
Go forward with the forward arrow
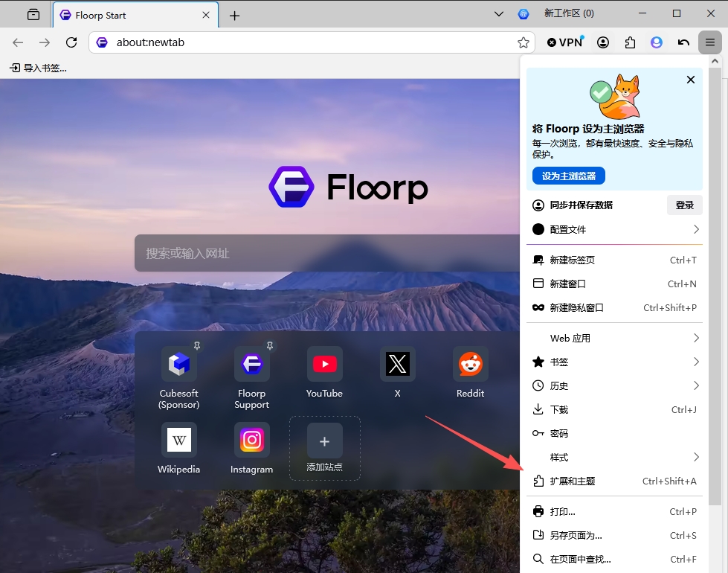(45, 42)
